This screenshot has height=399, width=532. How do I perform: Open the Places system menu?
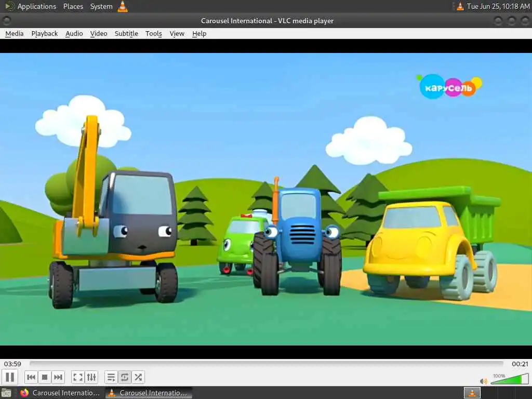[x=73, y=6]
